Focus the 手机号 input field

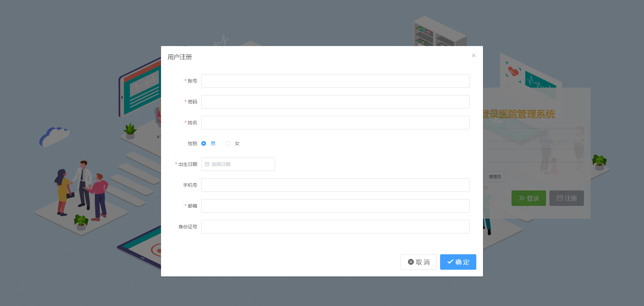click(335, 185)
